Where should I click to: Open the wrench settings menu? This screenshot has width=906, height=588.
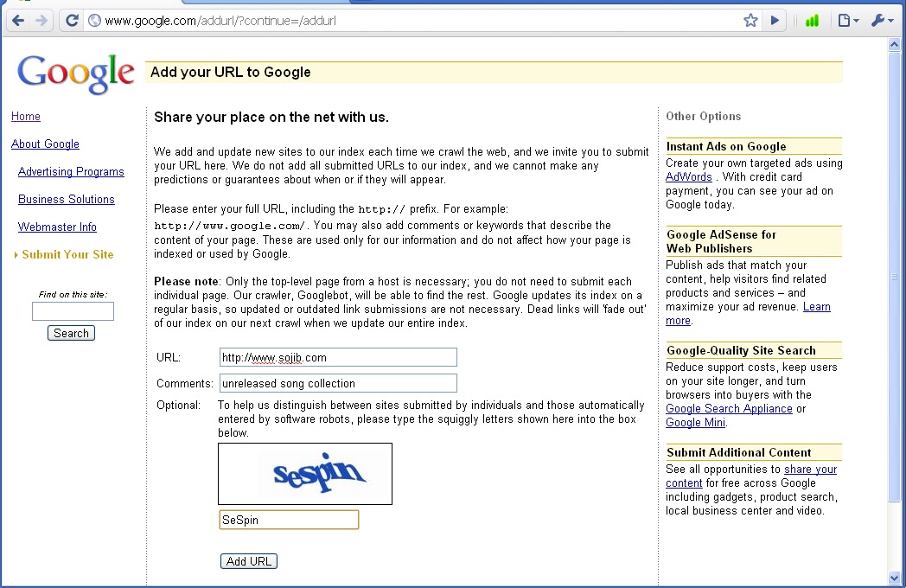(882, 21)
